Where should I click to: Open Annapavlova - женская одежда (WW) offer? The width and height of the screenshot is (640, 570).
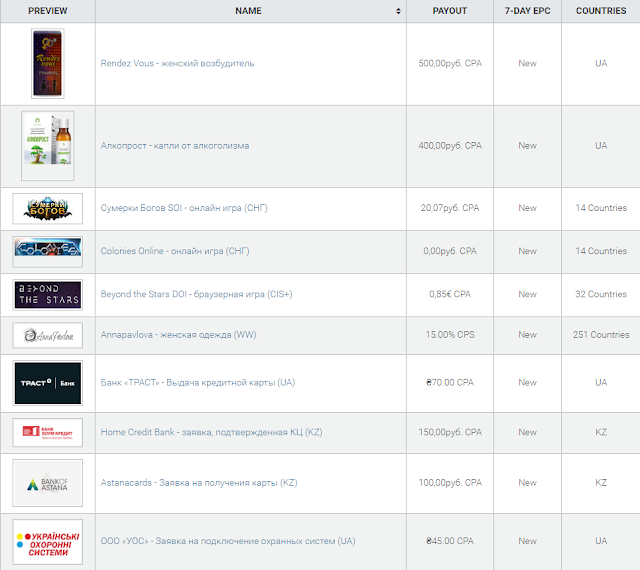(178, 334)
